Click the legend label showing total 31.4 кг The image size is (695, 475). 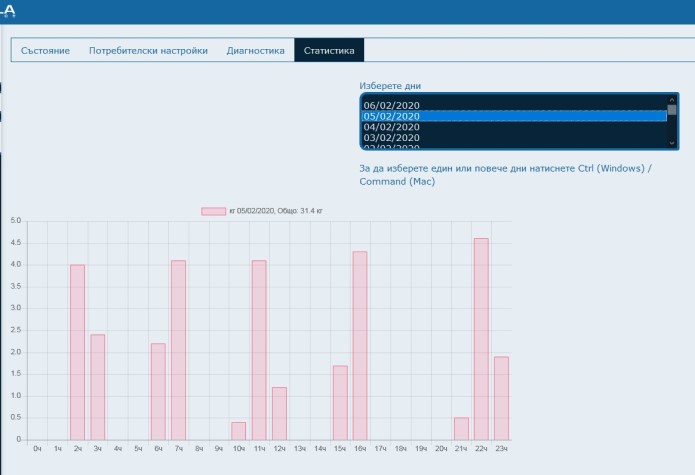click(275, 211)
